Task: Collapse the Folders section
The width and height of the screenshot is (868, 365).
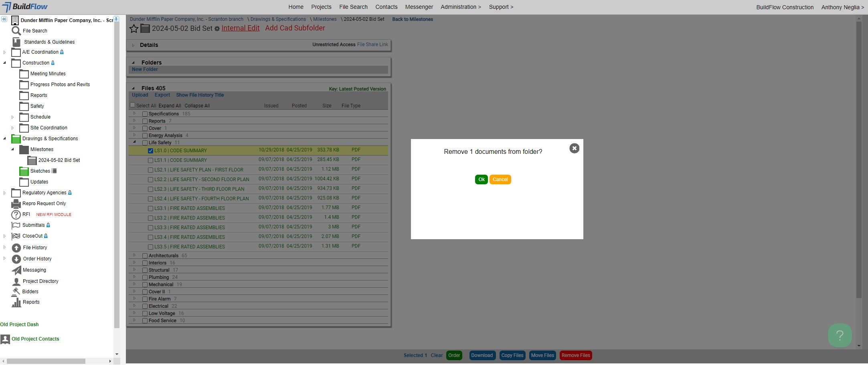Action: [134, 63]
